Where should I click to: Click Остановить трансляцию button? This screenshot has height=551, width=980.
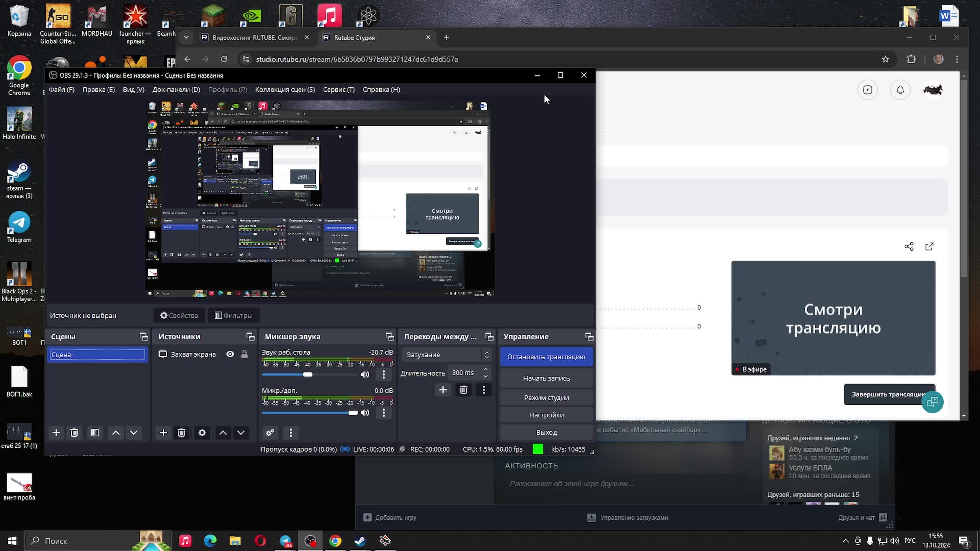point(546,357)
